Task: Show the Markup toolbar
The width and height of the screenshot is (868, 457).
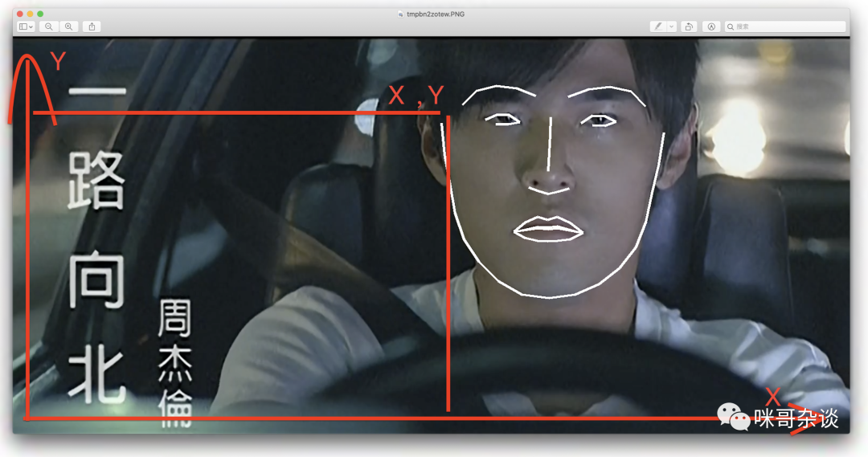Action: [711, 27]
